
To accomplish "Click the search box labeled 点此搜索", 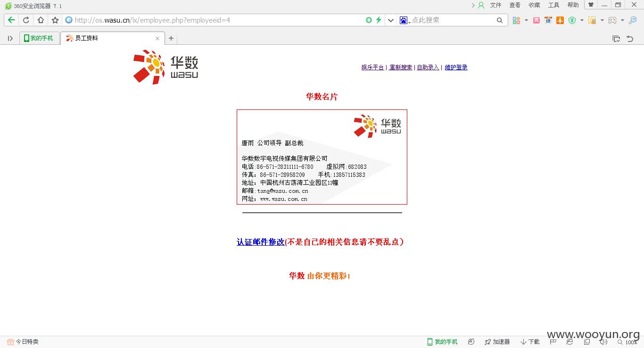I will (453, 20).
